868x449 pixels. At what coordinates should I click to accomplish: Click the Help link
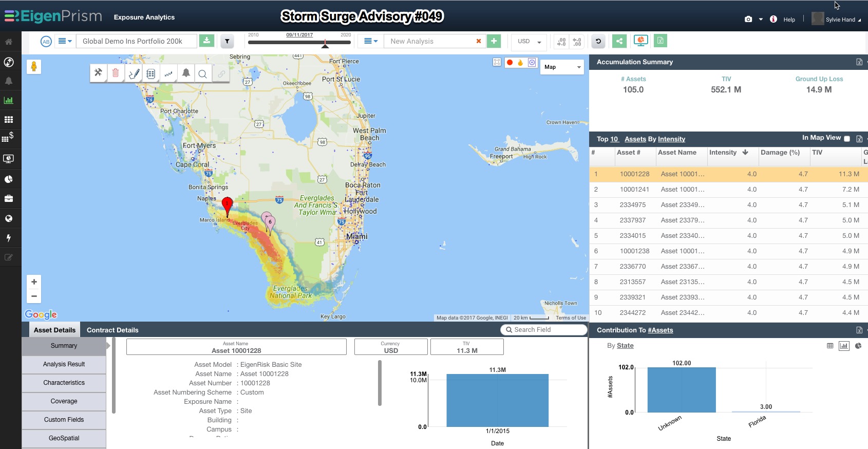tap(789, 20)
